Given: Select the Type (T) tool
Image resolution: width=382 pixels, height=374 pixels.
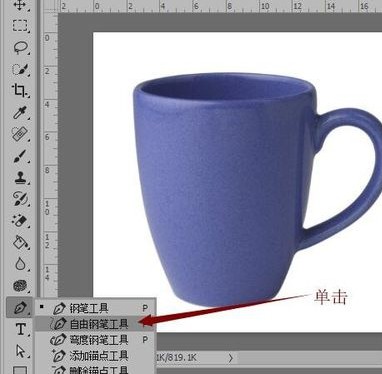Looking at the screenshot, I should point(20,329).
